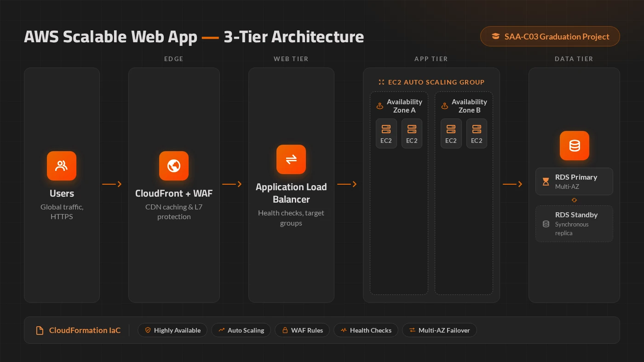Viewport: 644px width, 362px height.
Task: Click the EDGE tier heading
Action: click(174, 59)
